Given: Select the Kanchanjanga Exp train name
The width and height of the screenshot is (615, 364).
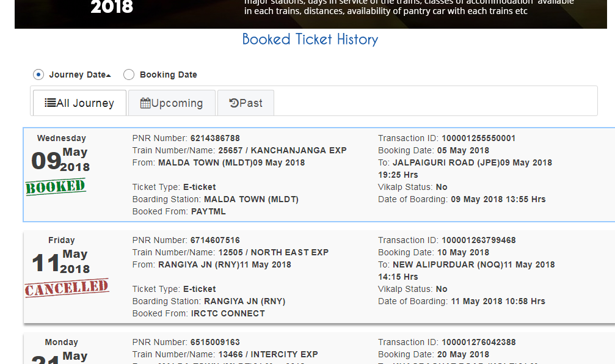Looking at the screenshot, I should click(x=282, y=151).
